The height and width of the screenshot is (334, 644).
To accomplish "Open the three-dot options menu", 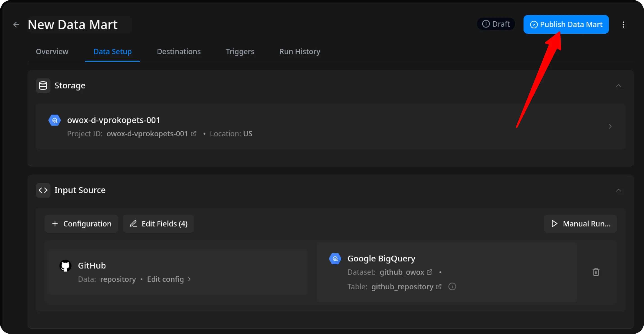I will click(x=623, y=25).
